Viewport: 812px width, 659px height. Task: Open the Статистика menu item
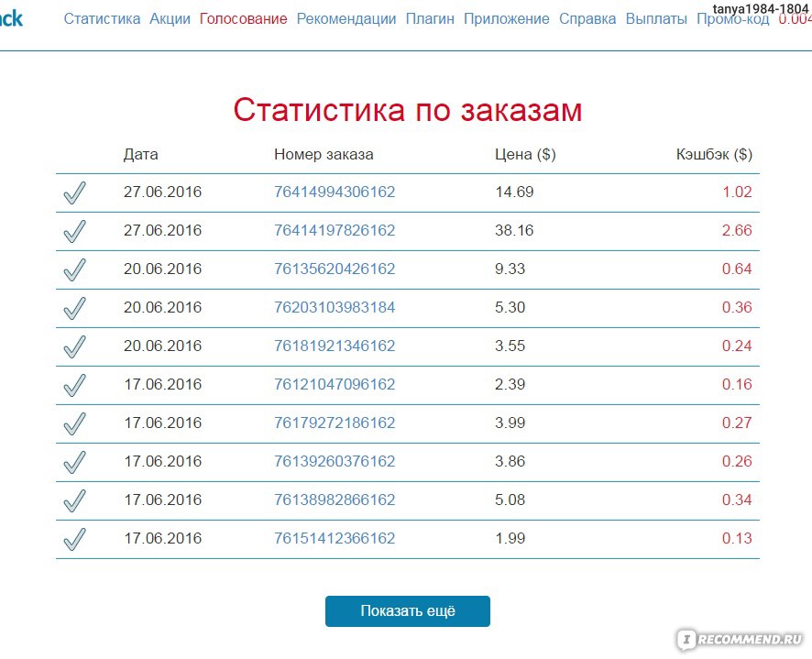(102, 19)
